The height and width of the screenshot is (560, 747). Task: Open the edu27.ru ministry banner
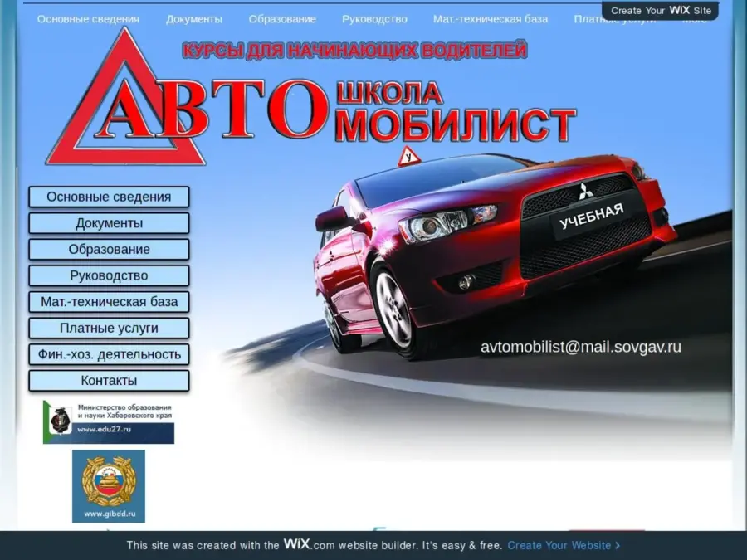tap(109, 421)
